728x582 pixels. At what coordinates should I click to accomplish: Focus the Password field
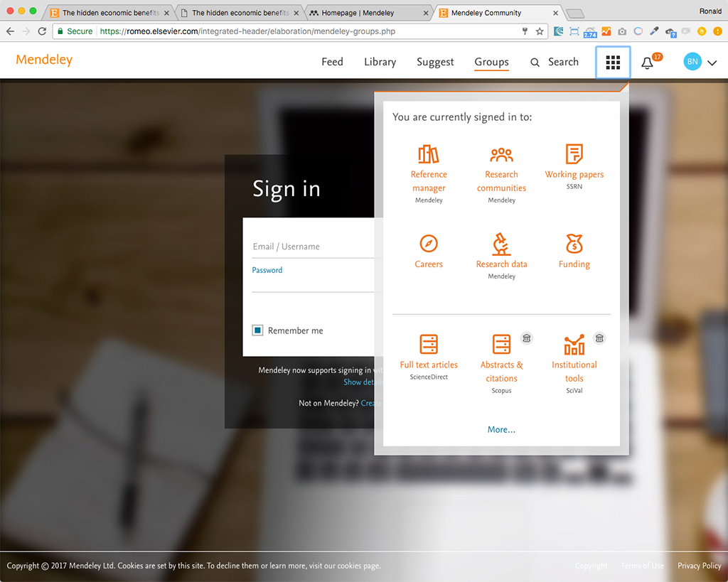tap(313, 281)
